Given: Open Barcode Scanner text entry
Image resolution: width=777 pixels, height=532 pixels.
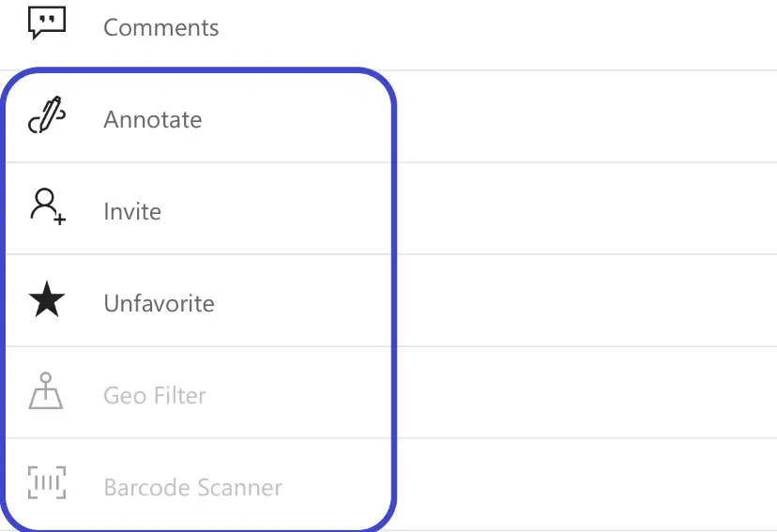Looking at the screenshot, I should coord(192,487).
